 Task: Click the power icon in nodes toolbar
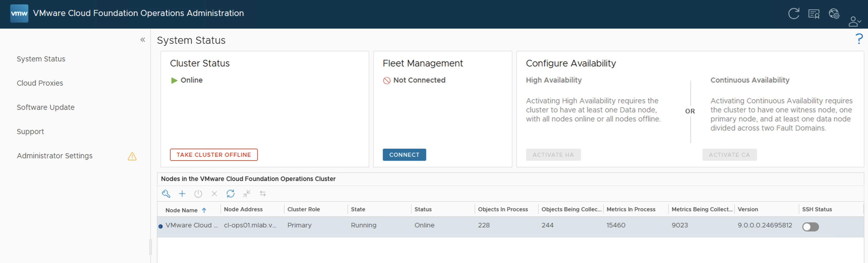click(x=198, y=194)
